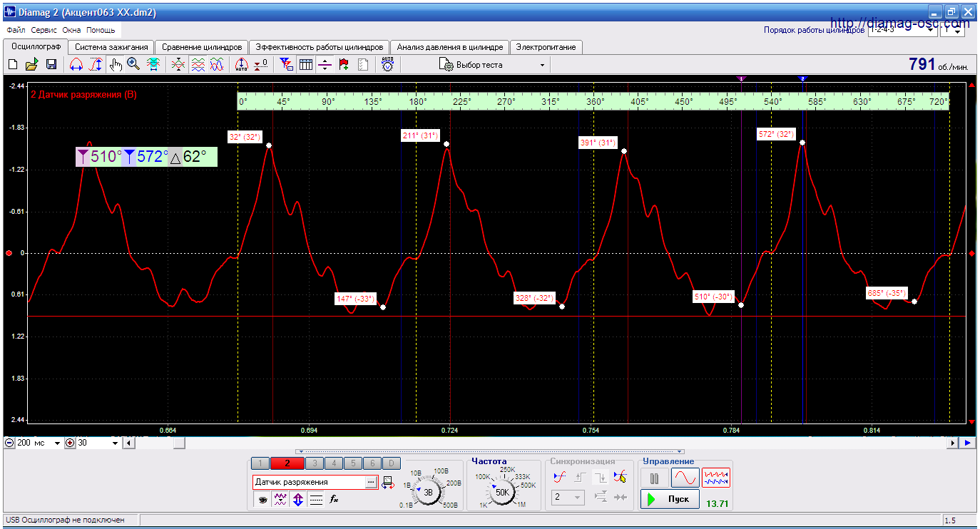Save the oscillogram with floppy disk icon
The width and height of the screenshot is (980, 529).
tap(51, 65)
